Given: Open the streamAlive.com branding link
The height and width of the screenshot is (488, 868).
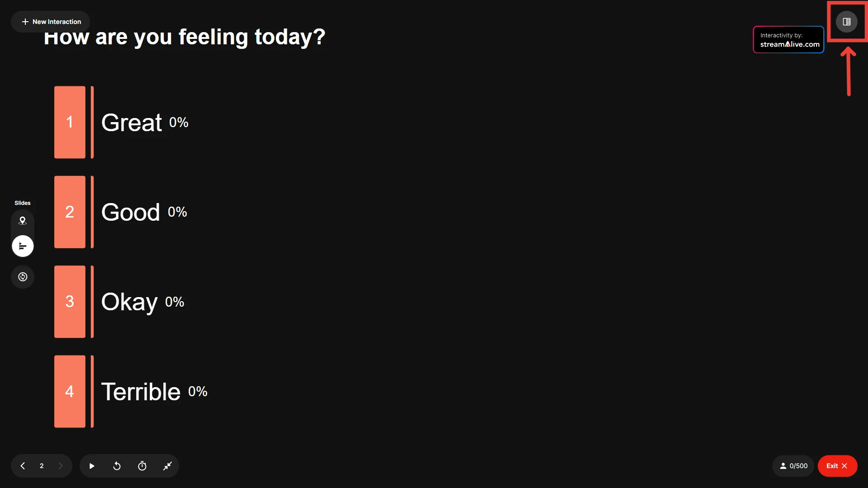Looking at the screenshot, I should [788, 40].
